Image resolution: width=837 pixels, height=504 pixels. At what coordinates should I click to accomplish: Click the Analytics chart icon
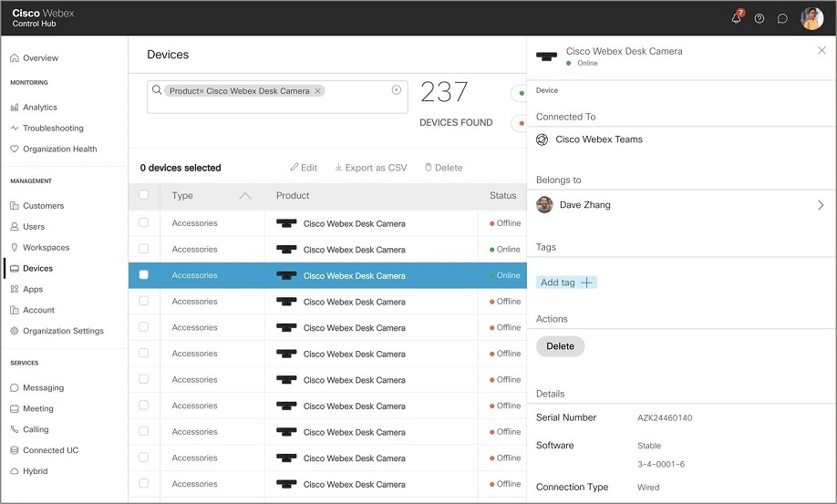coord(15,108)
